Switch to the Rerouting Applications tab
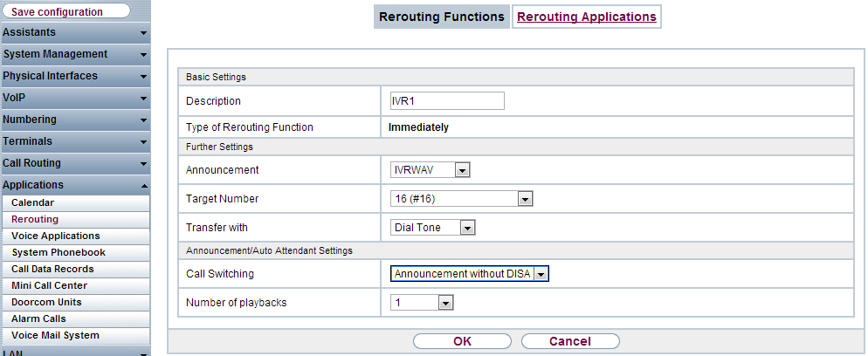 pos(587,17)
